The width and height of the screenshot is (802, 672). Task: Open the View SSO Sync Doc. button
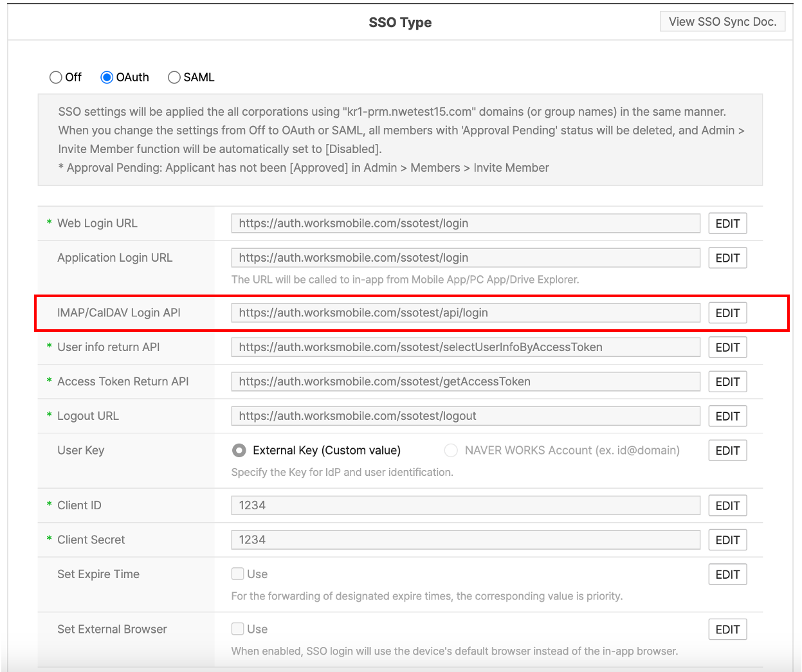[x=722, y=21]
